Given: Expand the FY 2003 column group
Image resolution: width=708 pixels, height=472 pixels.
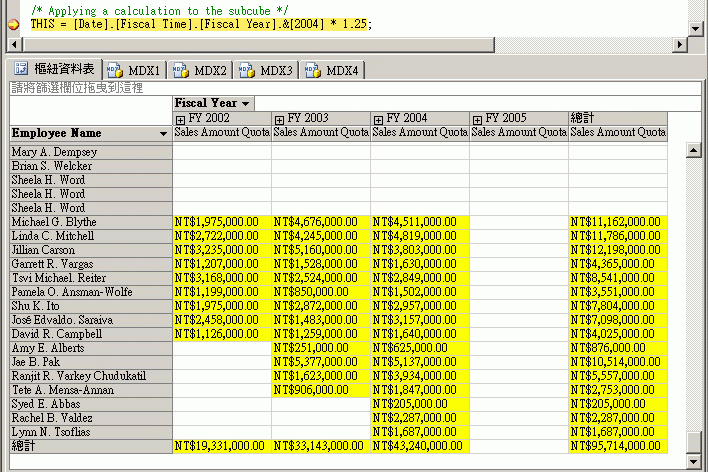Looking at the screenshot, I should pos(279,120).
